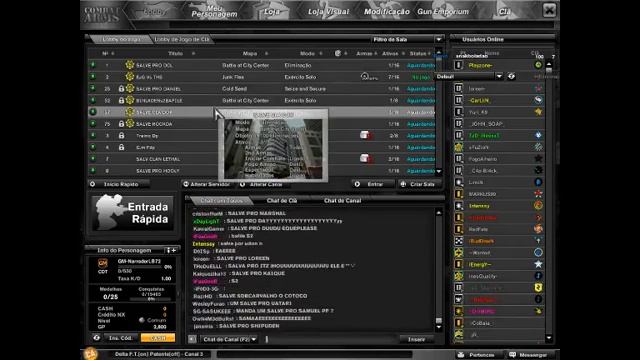Sort rooms by the Mapa column
Screen dimensions: 640x360
pyautogui.click(x=250, y=53)
